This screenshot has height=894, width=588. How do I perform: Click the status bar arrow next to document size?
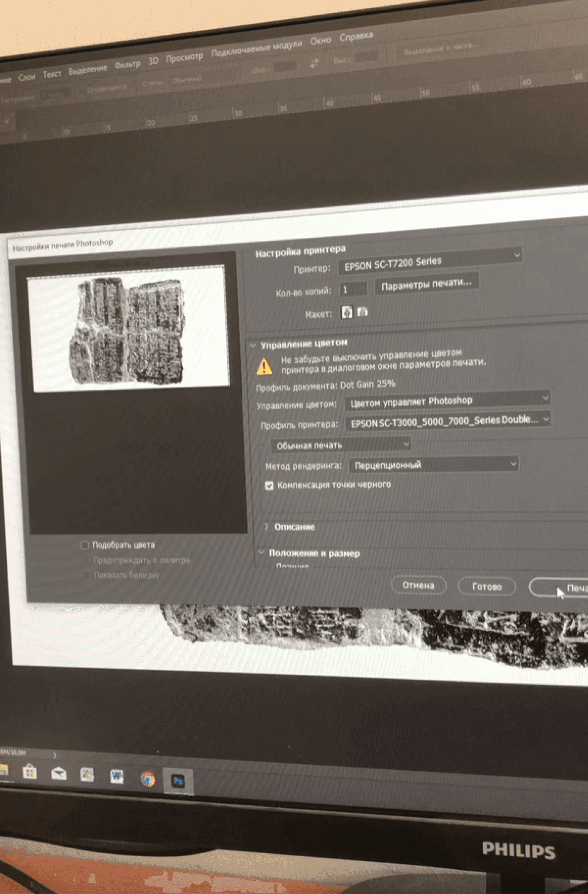tap(54, 755)
